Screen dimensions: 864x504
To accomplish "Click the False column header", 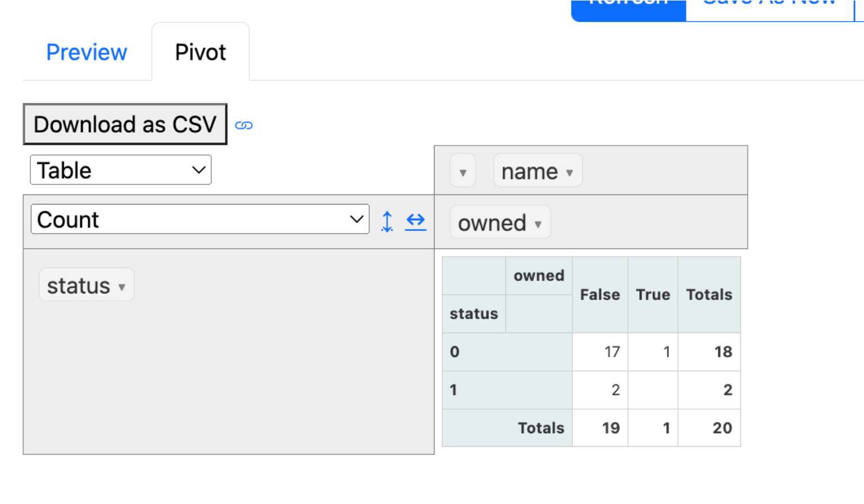I will (600, 294).
